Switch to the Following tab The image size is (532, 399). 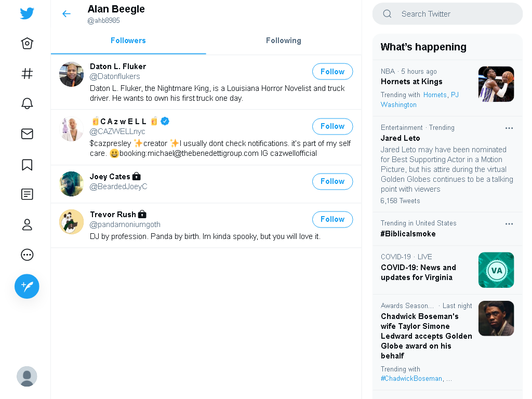tap(284, 41)
